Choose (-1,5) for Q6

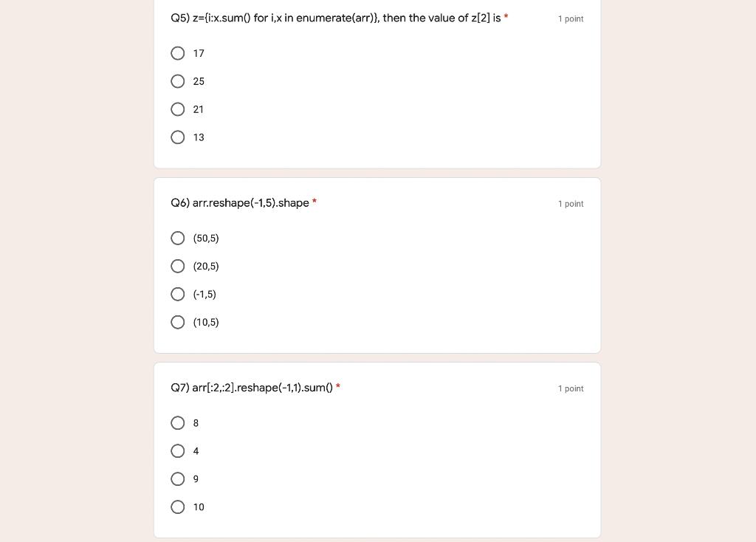[178, 294]
